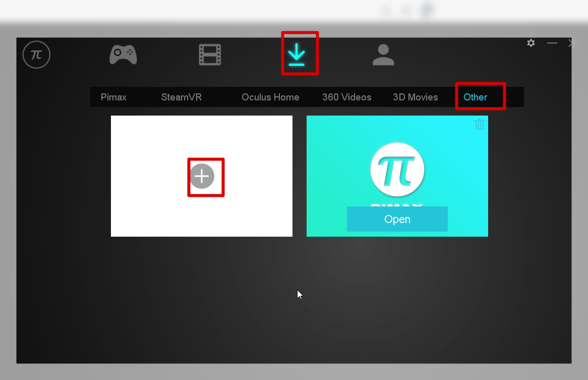The width and height of the screenshot is (588, 380).
Task: Click the Pimax pi logo icon
Action: click(36, 55)
